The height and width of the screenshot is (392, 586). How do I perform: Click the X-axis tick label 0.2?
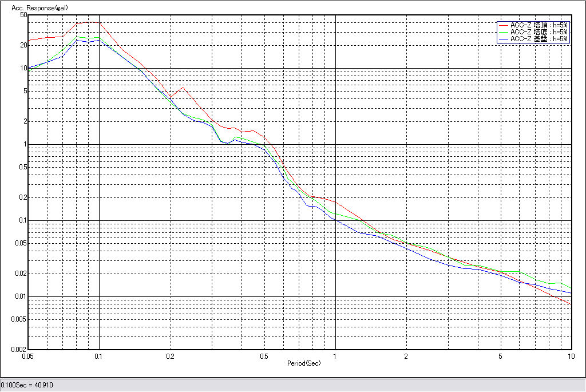coord(171,355)
